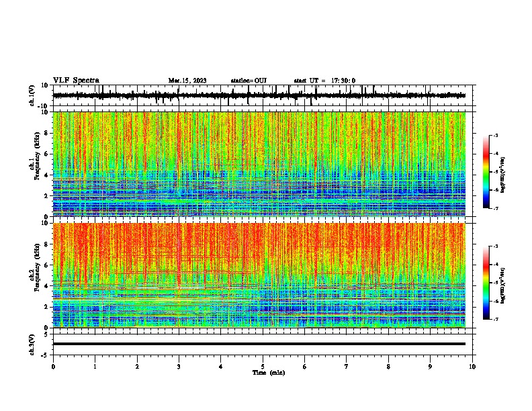Click time axis tick label "5"
The width and height of the screenshot is (532, 411).
[x=263, y=367]
